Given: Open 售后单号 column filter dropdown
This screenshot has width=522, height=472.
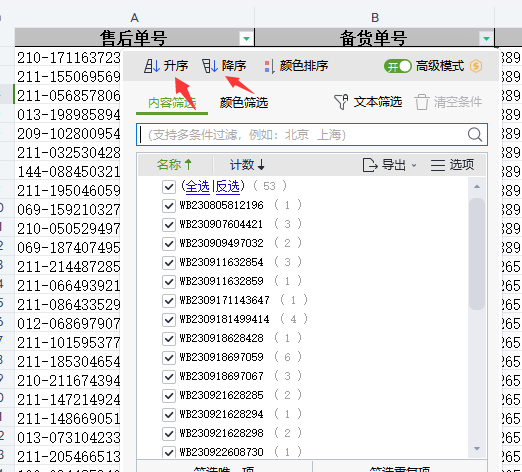Looking at the screenshot, I should [246, 39].
